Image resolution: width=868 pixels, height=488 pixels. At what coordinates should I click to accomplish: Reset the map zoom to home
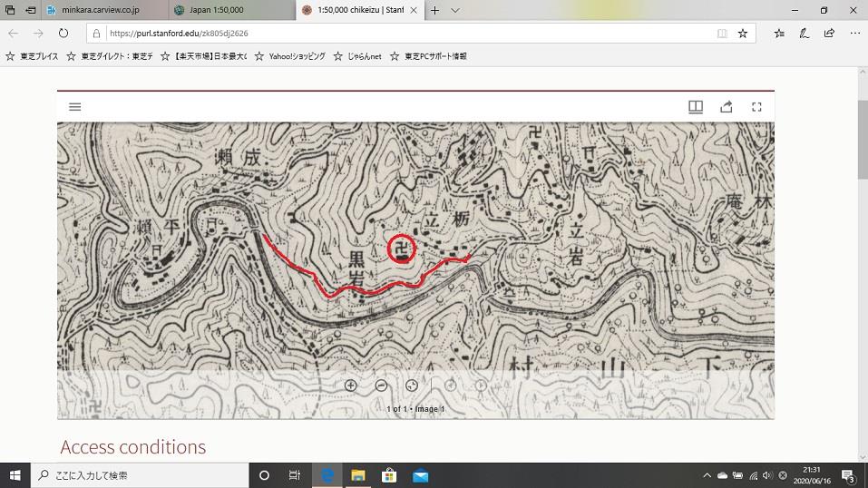pos(411,386)
